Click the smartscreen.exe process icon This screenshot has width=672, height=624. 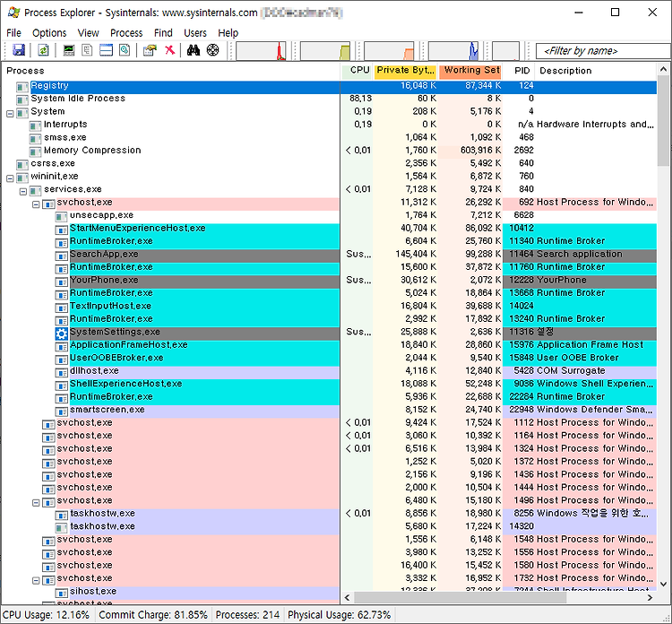click(62, 412)
